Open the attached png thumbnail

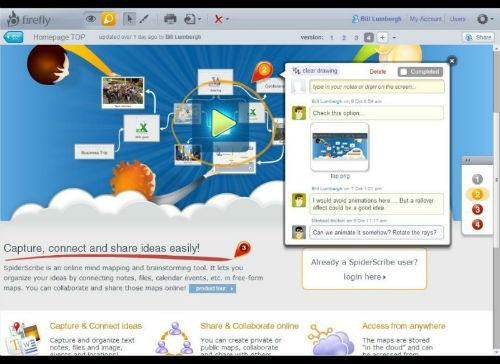pyautogui.click(x=340, y=147)
